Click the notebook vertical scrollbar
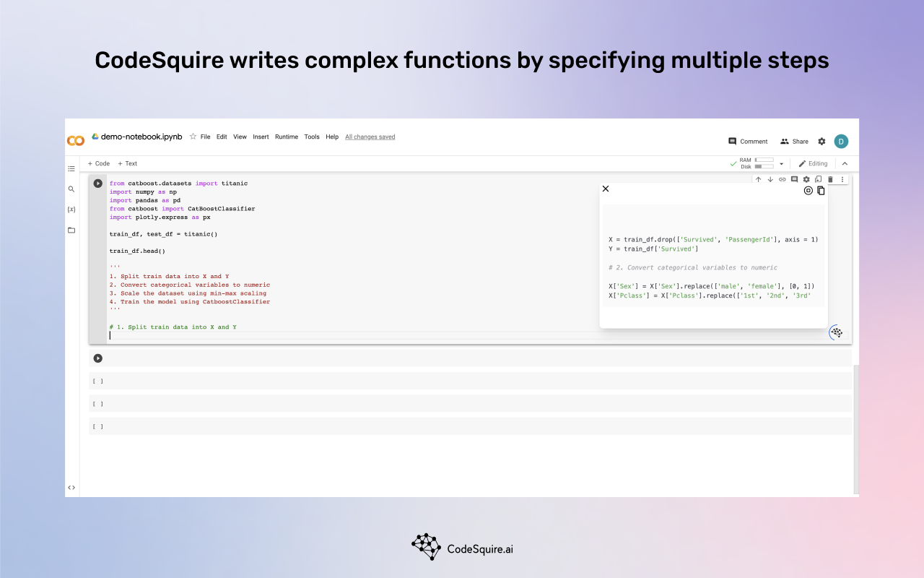Viewport: 924px width, 578px height. pos(855,428)
